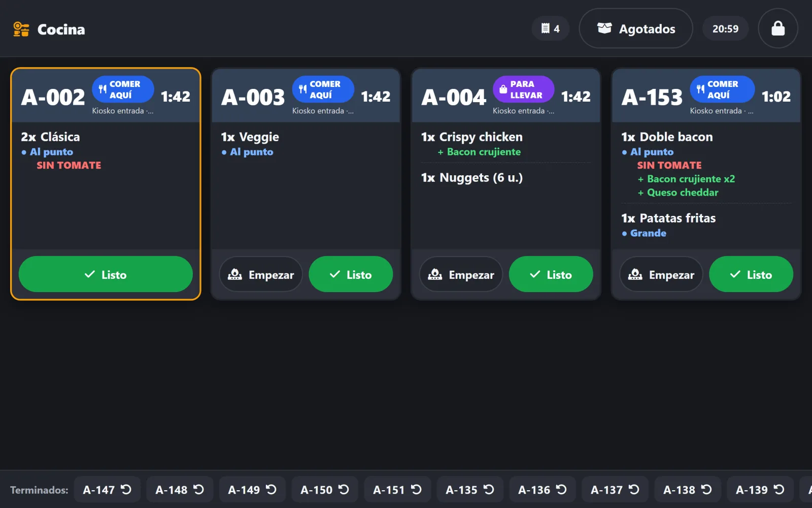Mark order A-004 as Listo
Viewport: 812px width, 508px height.
pos(551,274)
